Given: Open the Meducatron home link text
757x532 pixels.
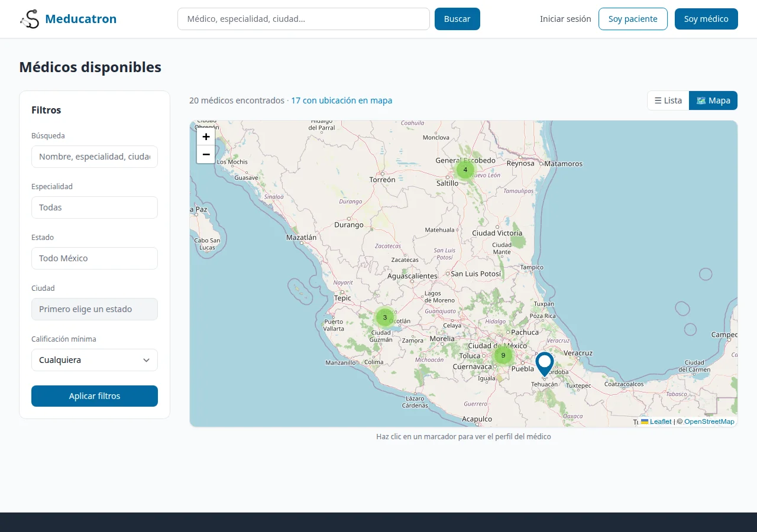Looking at the screenshot, I should (x=81, y=19).
